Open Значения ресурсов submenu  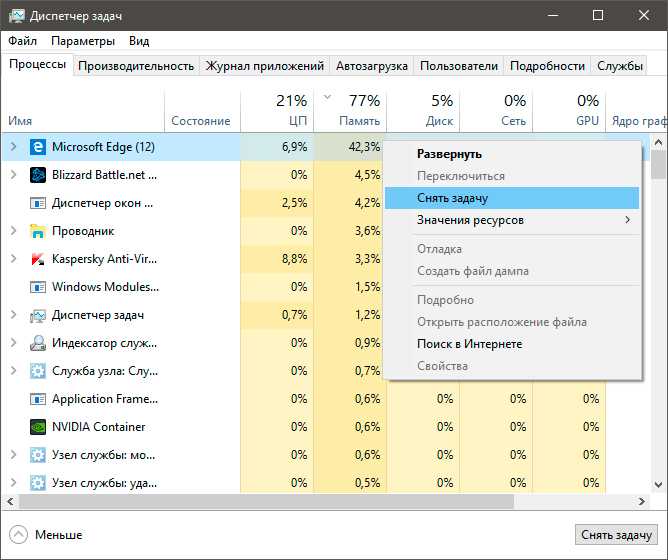(x=512, y=220)
